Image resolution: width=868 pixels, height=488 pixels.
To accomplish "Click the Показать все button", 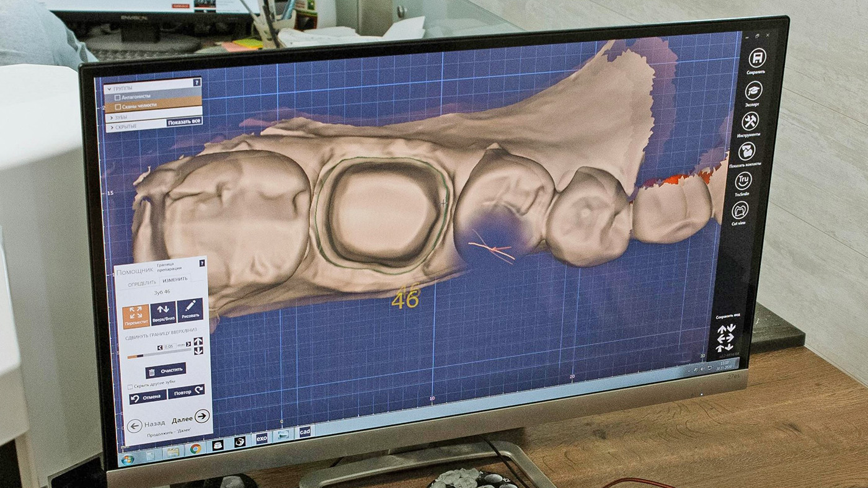I will [185, 122].
